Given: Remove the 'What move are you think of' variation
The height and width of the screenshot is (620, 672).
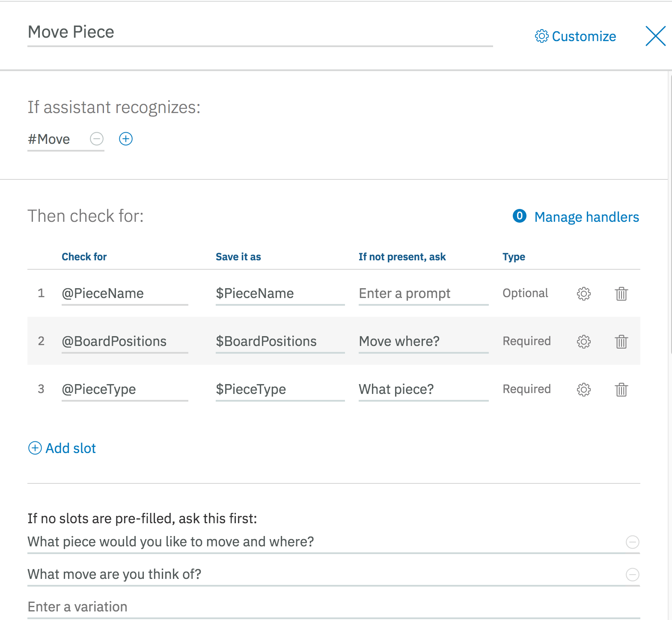Looking at the screenshot, I should click(632, 574).
